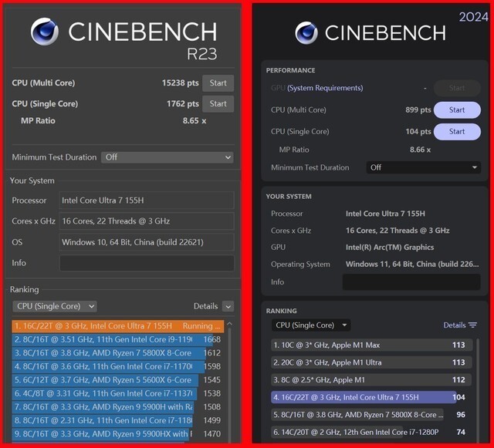Select the Intel Core Ultra 7 155H R23 ranking entry
This screenshot has width=494, height=448.
tap(116, 326)
